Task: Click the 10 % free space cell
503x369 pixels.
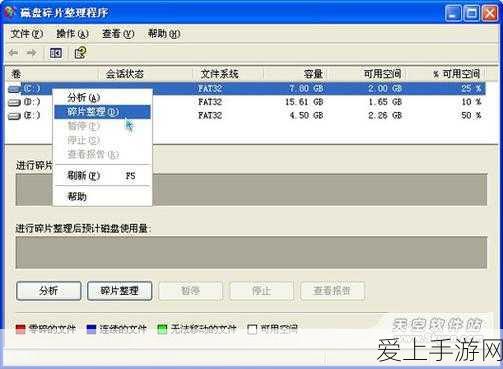Action: click(471, 102)
